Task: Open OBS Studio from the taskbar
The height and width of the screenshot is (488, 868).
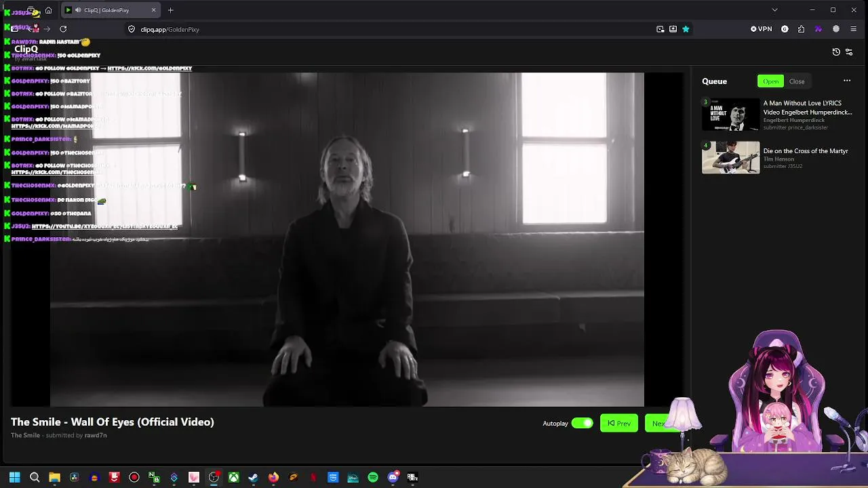Action: click(214, 477)
